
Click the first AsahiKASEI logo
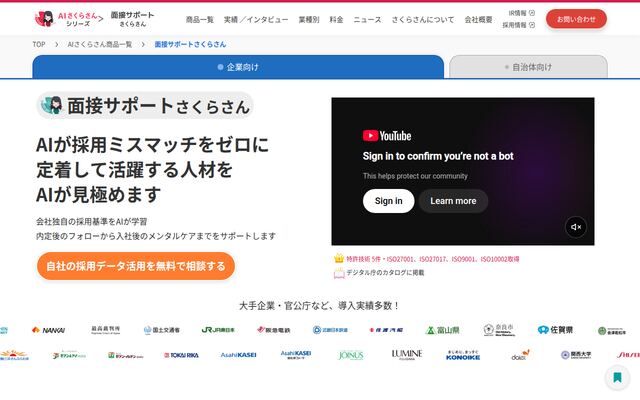click(238, 355)
